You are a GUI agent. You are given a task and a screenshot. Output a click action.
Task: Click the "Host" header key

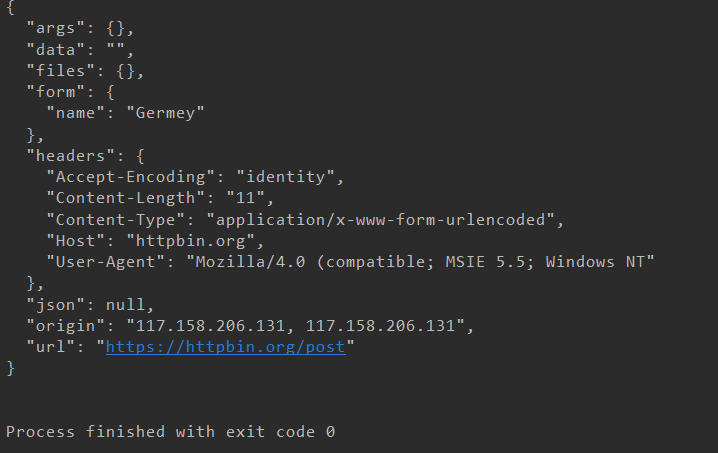(x=76, y=241)
